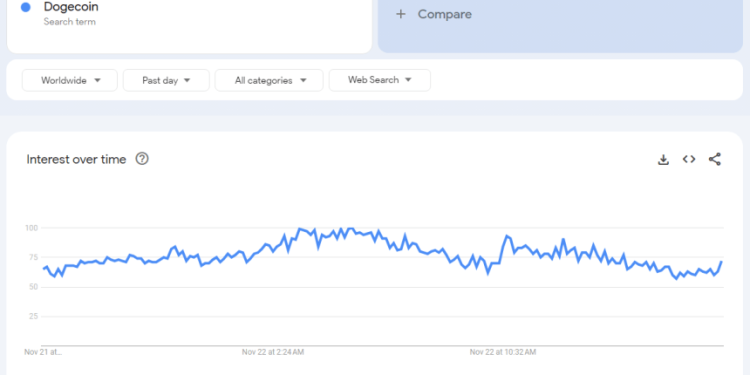Click the 'Nov 22 at 2:24 AM' axis label

[x=273, y=352]
